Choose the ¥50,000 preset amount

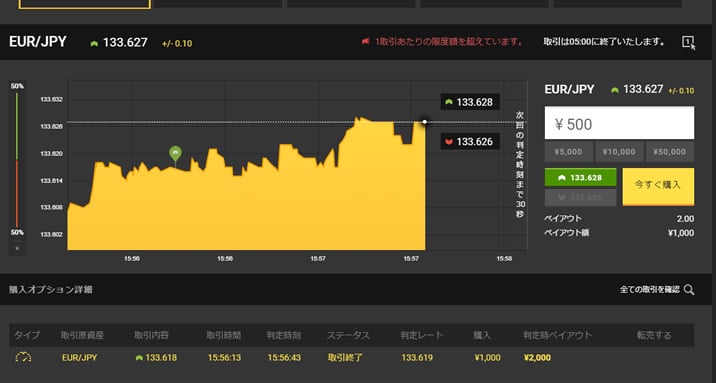coord(670,152)
